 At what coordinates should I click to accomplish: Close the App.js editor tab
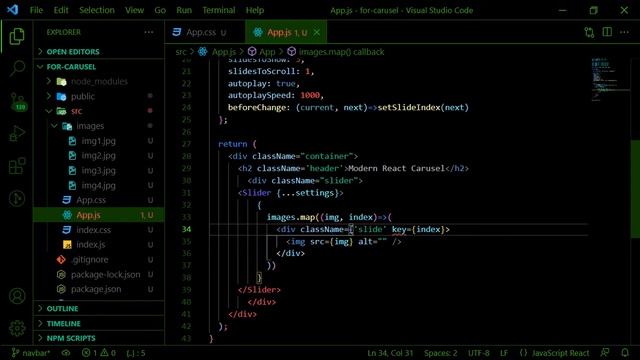pos(317,32)
